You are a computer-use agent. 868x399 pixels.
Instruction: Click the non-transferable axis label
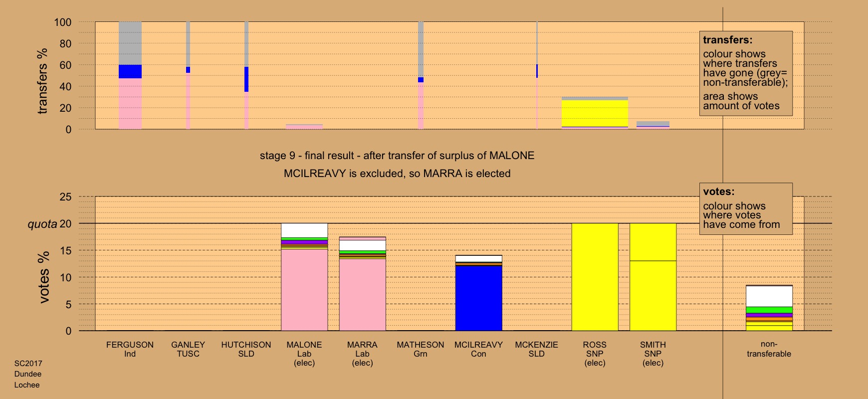coord(769,349)
